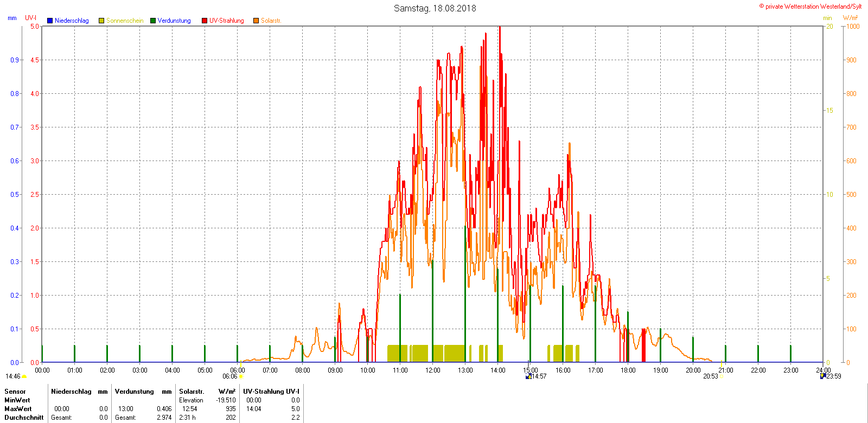Click the red UV-I axis unit label
This screenshot has width=868, height=423.
(x=31, y=18)
